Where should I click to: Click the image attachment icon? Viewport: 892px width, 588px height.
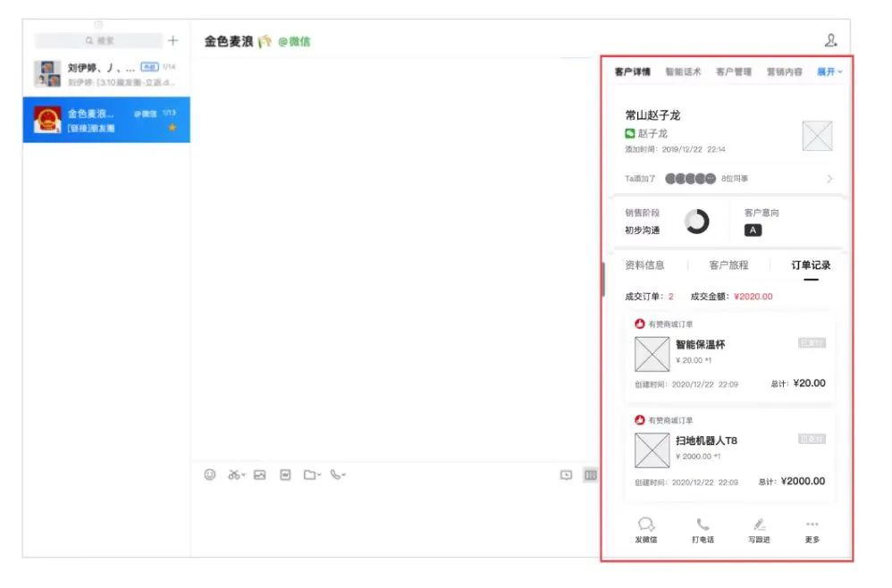[259, 475]
